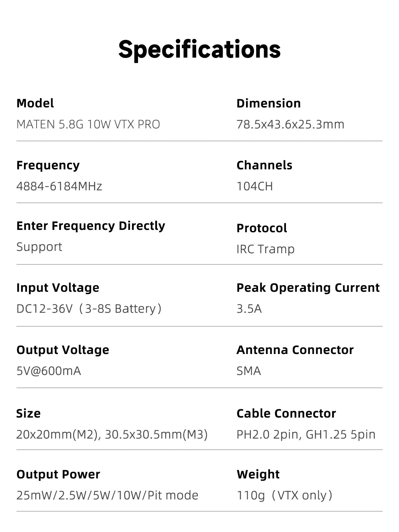
Task: Select the IRC Tramp protocol value
Action: tap(265, 249)
